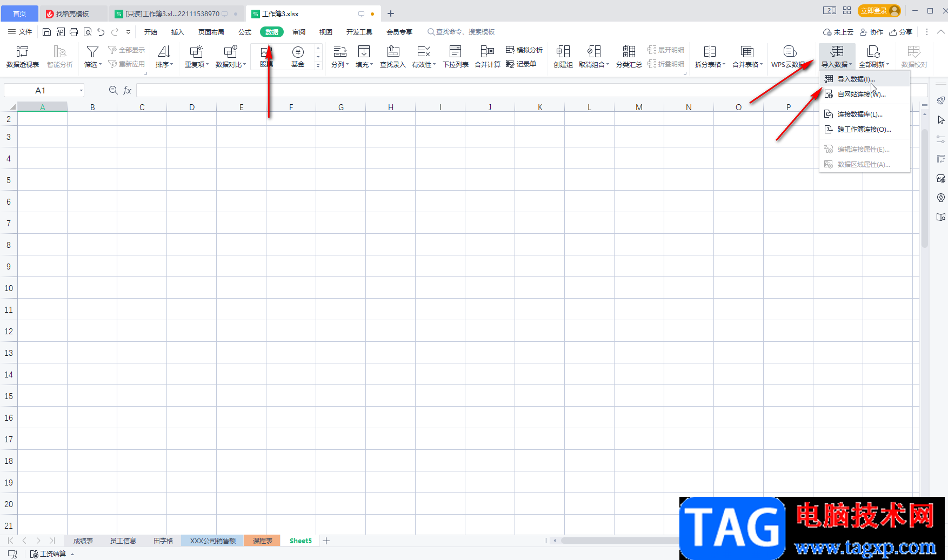Open the PivotTable (数据透视表) tool

[x=23, y=57]
